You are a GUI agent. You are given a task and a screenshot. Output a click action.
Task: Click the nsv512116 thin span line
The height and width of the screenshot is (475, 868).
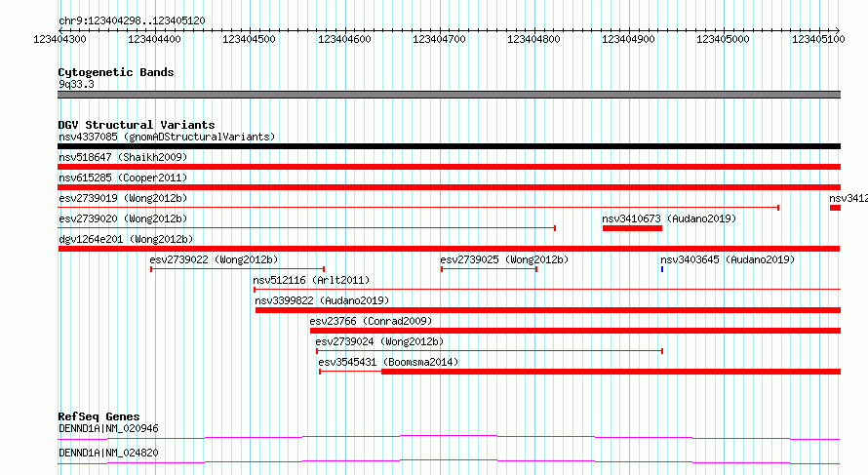[547, 290]
